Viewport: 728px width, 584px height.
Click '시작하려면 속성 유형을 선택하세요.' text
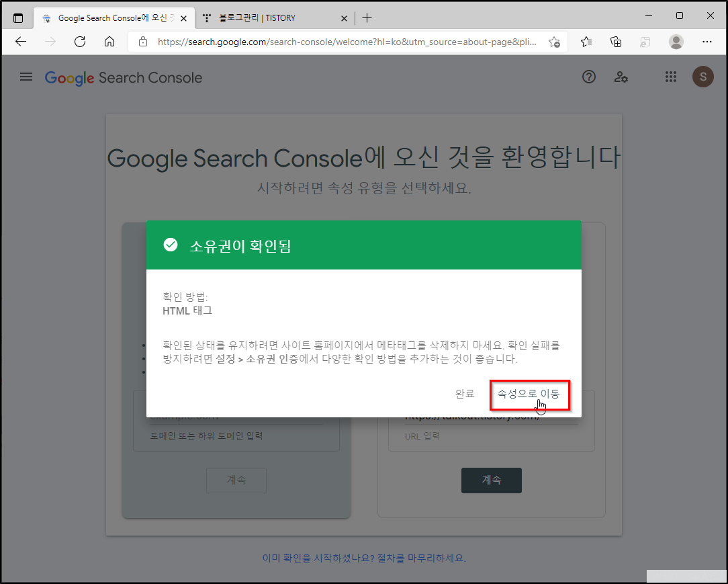[x=364, y=188]
